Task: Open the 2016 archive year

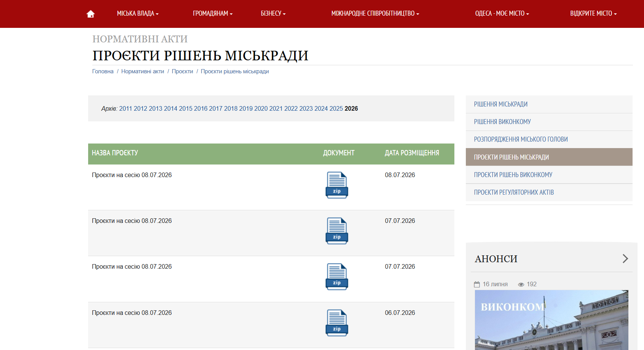Action: tap(201, 108)
